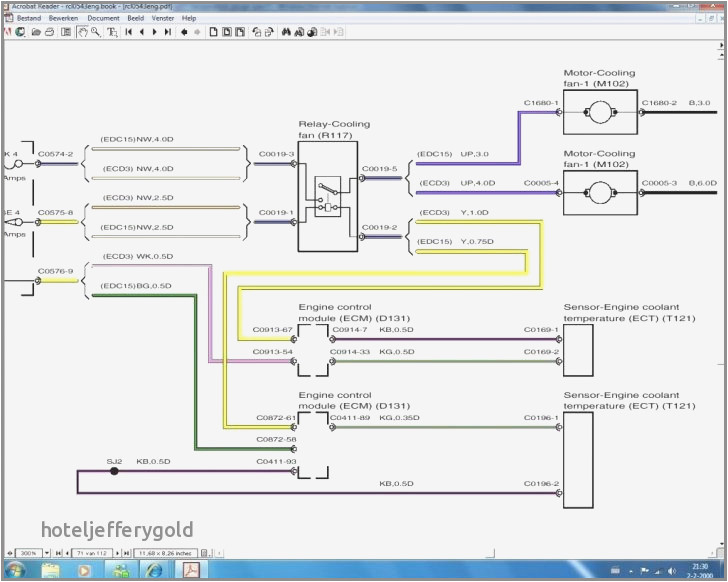
Task: Click previous page arrow in status bar
Action: (67, 552)
